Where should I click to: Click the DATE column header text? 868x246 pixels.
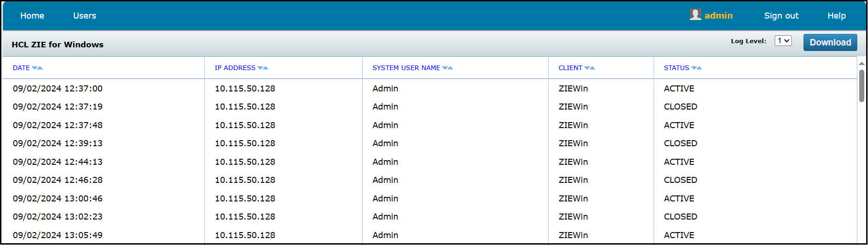[x=21, y=68]
